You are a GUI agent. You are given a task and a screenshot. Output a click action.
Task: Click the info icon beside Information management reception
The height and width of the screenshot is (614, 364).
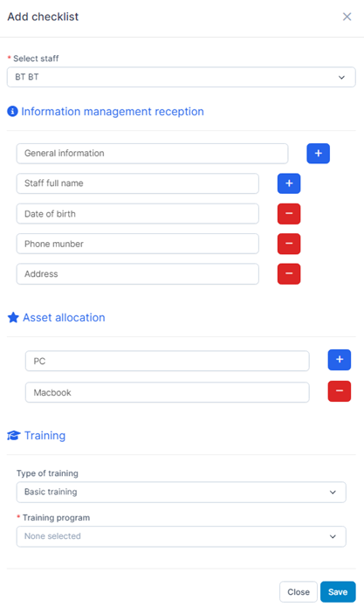pyautogui.click(x=12, y=112)
